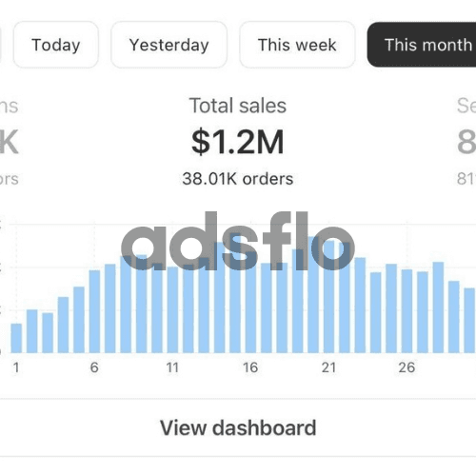
Task: Switch to the Yesterday filter
Action: pos(169,45)
